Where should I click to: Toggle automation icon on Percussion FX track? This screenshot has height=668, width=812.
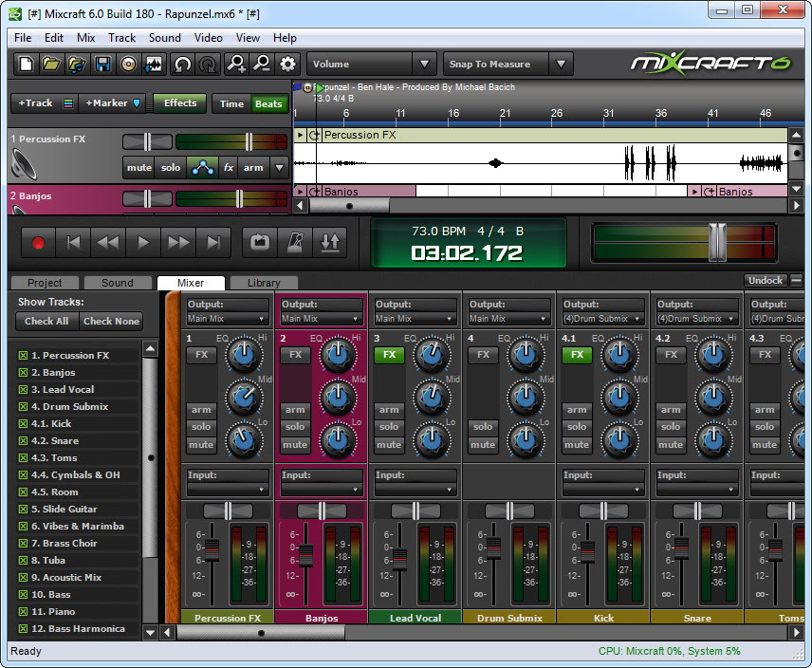click(x=202, y=168)
